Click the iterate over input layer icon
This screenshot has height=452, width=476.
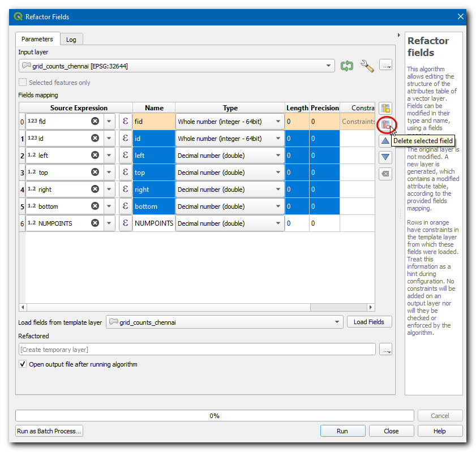click(x=347, y=66)
